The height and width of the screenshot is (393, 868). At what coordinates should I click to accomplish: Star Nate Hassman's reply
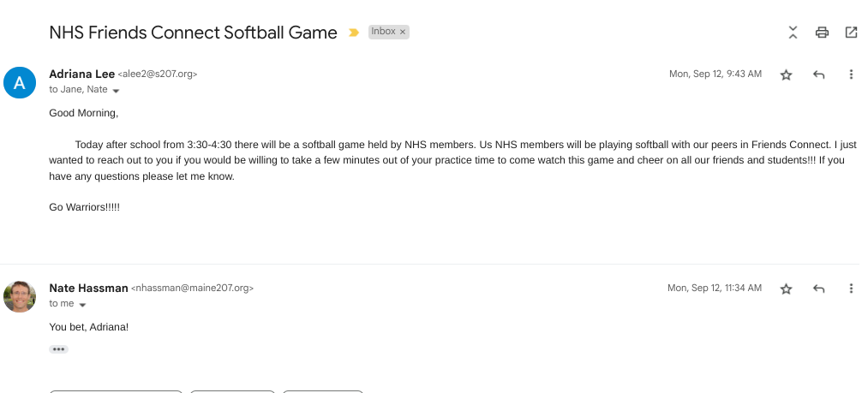click(786, 289)
